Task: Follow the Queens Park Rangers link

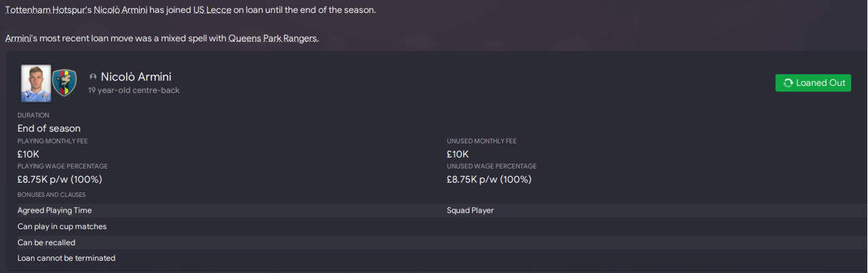Action: 273,39
